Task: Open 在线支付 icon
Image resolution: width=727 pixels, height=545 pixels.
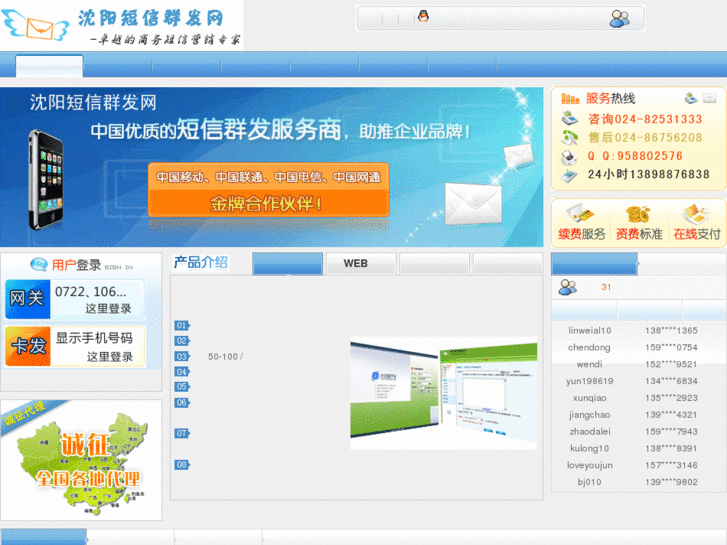Action: pos(695,214)
